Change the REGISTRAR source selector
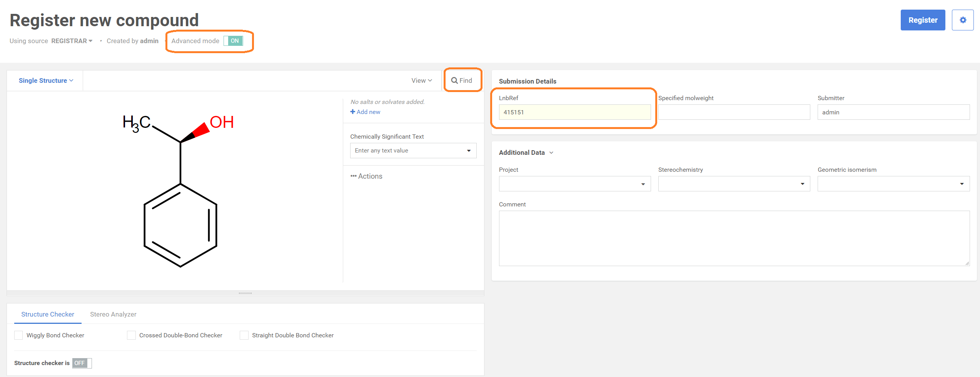The height and width of the screenshot is (377, 980). [72, 41]
